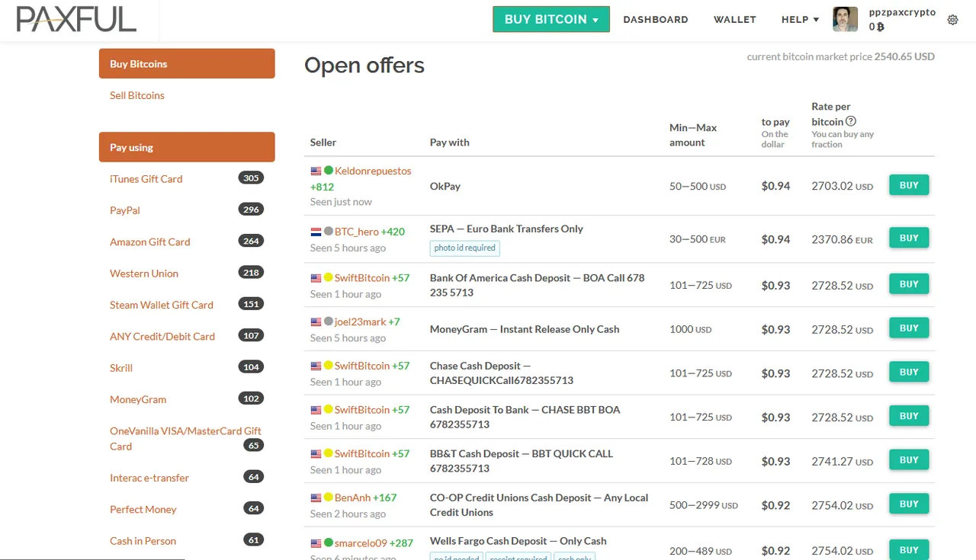Image resolution: width=976 pixels, height=560 pixels.
Task: Open the settings gear icon
Action: point(952,20)
